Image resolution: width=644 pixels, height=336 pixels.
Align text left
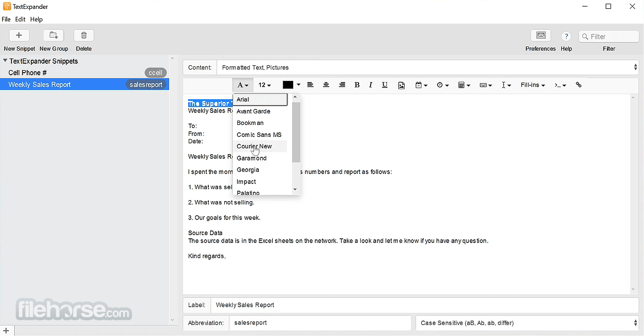(310, 85)
